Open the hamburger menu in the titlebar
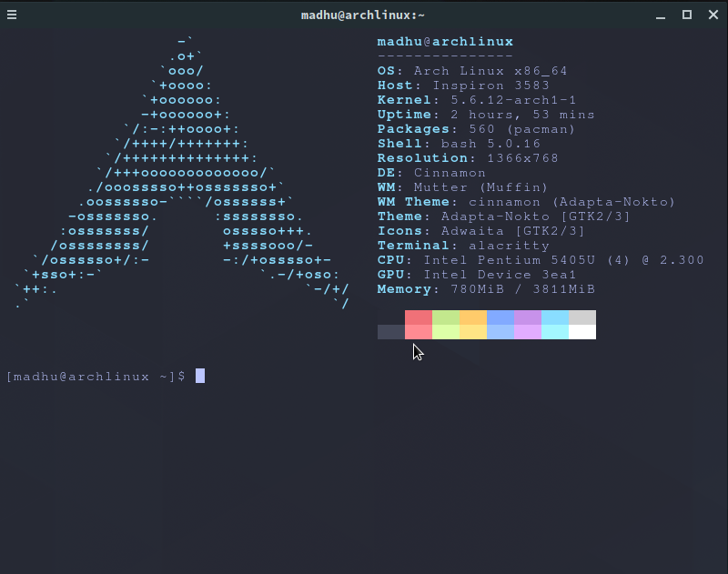This screenshot has height=574, width=728. coord(12,15)
